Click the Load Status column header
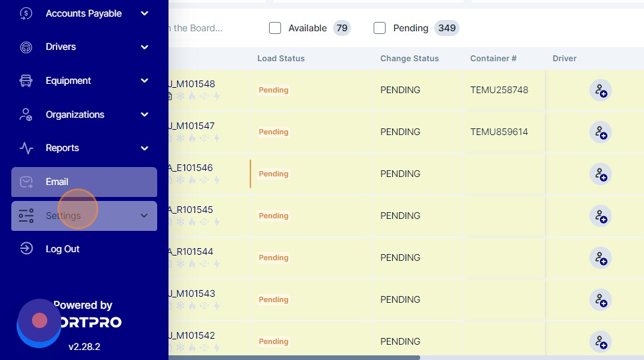This screenshot has width=644, height=360. [281, 59]
